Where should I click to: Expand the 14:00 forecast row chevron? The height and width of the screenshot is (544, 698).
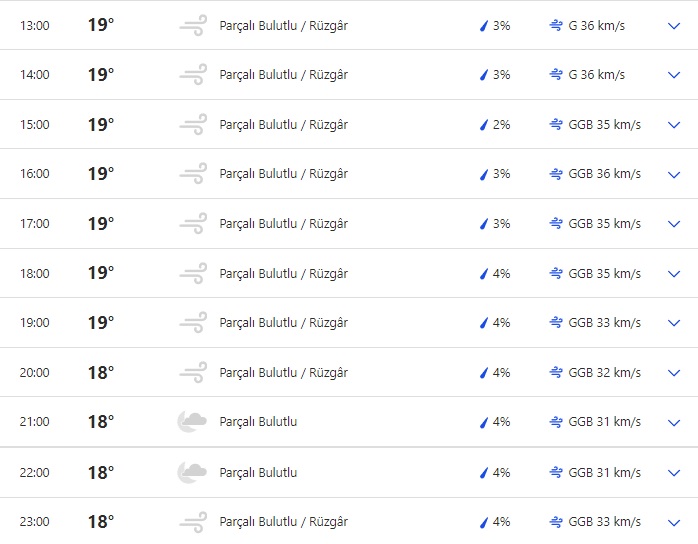click(x=673, y=75)
